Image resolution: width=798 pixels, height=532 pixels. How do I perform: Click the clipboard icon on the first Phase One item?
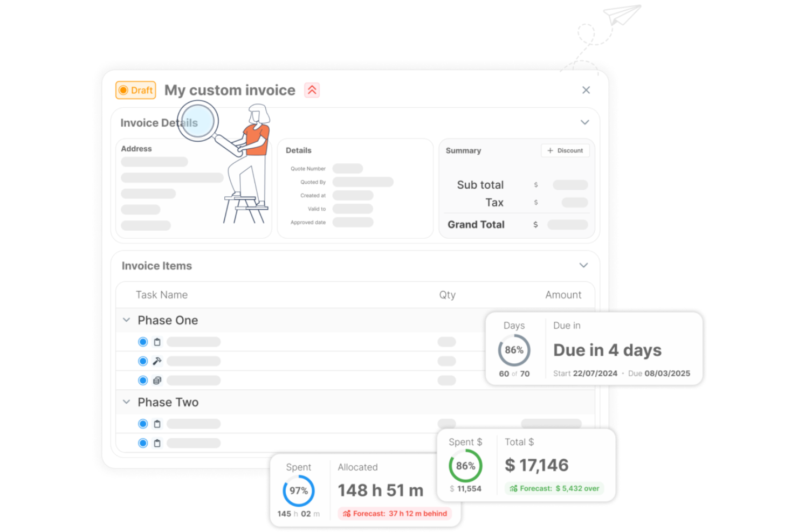pos(157,341)
